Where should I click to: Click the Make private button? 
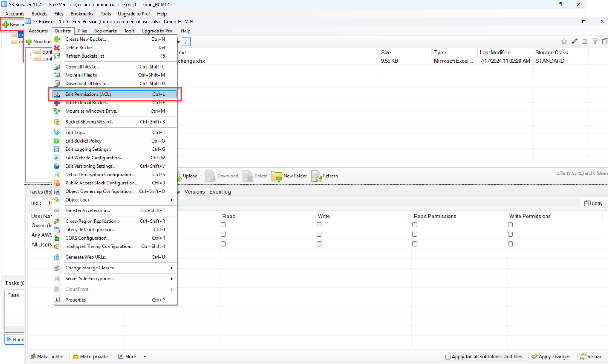coord(91,357)
